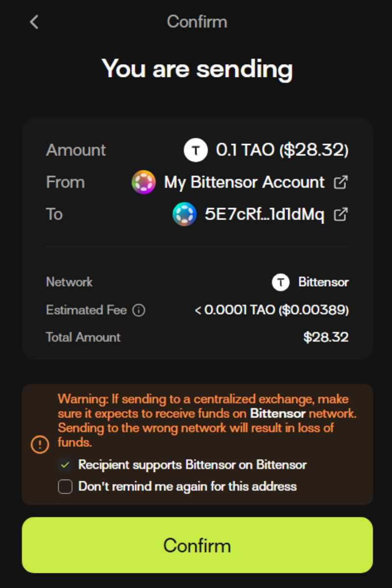
Task: Click the fee value under 0.0001 TAO
Action: tap(271, 310)
